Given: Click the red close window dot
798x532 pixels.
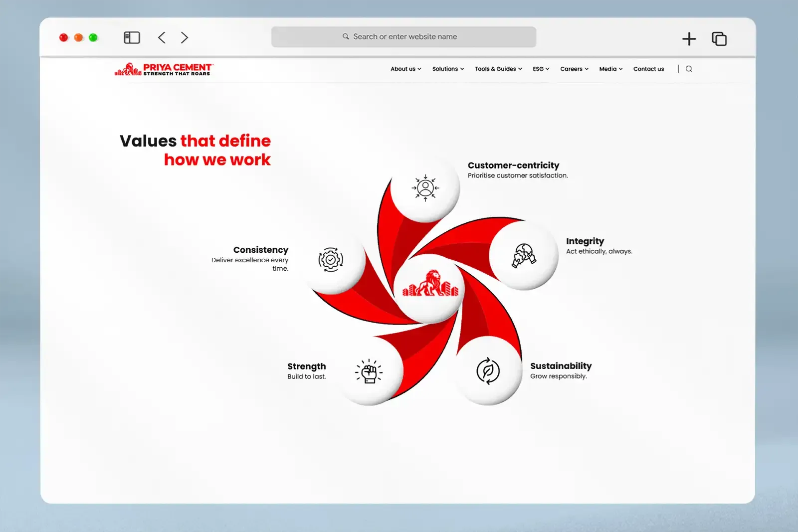Looking at the screenshot, I should [x=63, y=37].
